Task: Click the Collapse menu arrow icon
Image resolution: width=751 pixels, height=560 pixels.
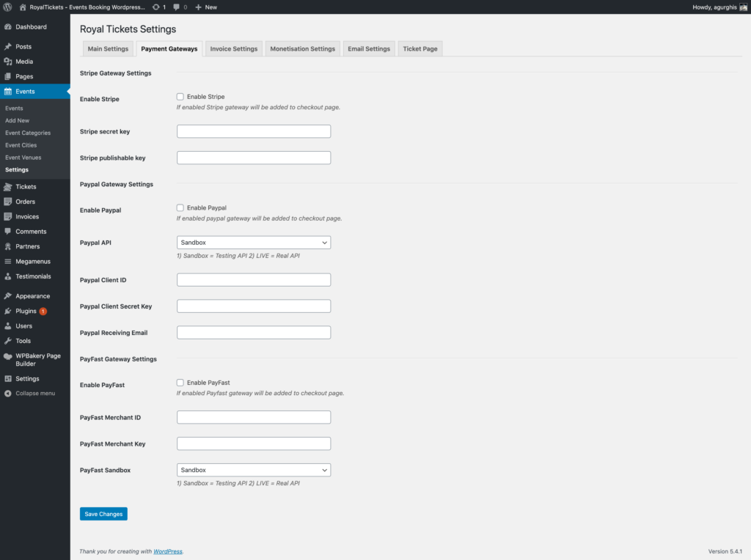Action: (7, 394)
